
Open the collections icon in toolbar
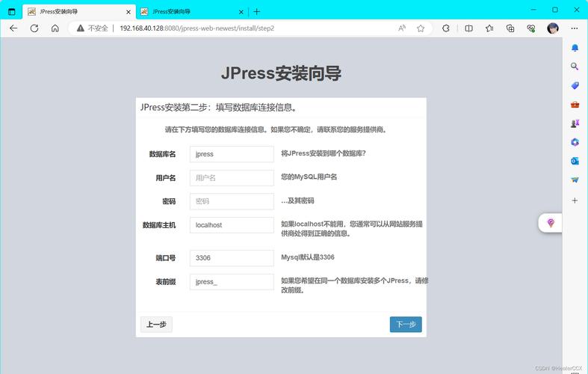[510, 28]
